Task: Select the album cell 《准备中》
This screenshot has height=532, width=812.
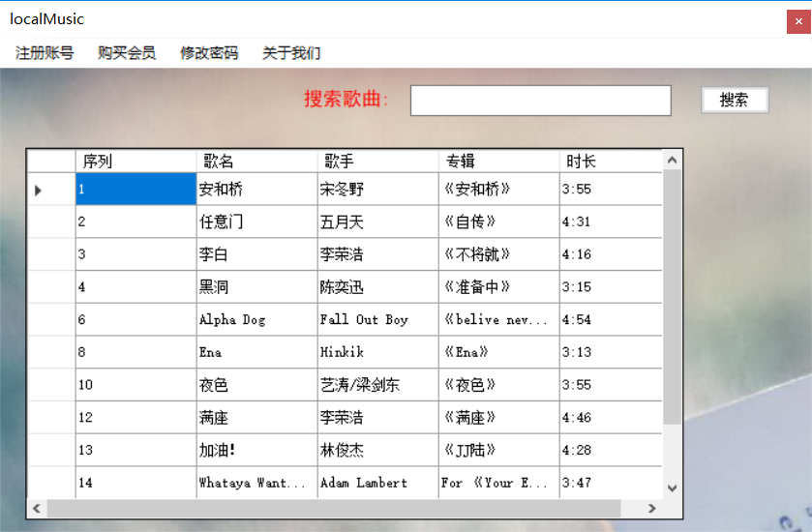Action: 499,287
